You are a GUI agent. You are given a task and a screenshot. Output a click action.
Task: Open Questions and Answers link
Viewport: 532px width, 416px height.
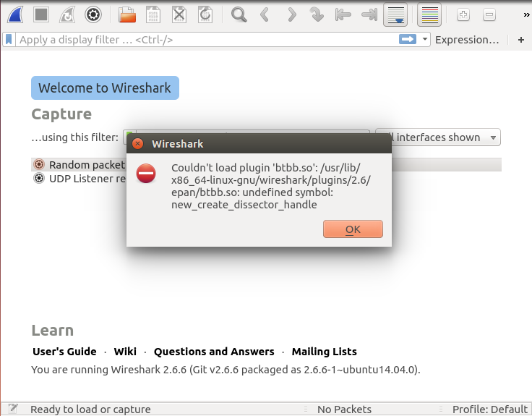214,352
